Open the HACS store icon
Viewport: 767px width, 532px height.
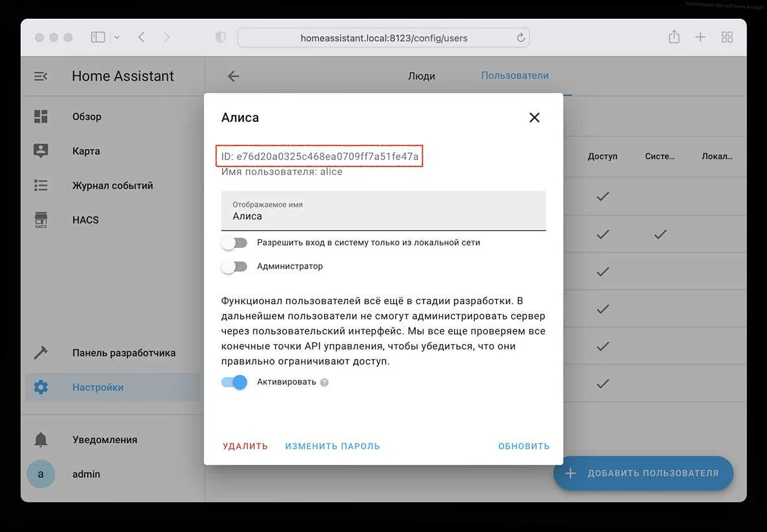(41, 220)
